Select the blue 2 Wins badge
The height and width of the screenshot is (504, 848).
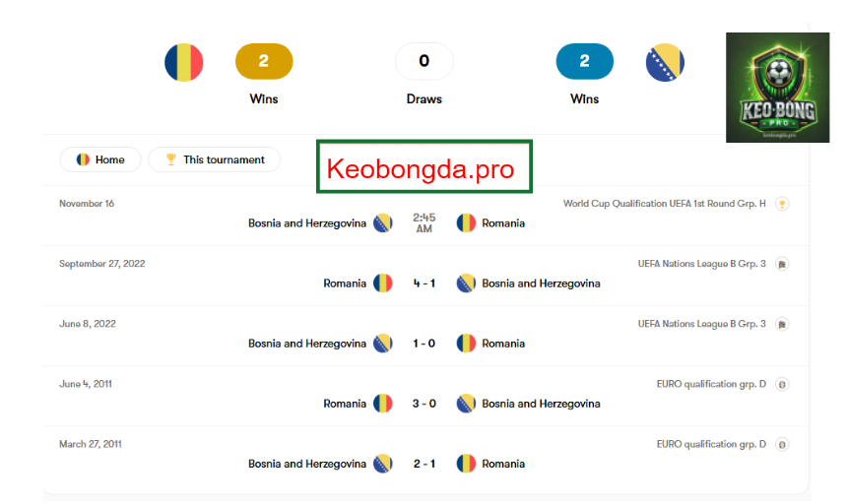click(x=585, y=61)
